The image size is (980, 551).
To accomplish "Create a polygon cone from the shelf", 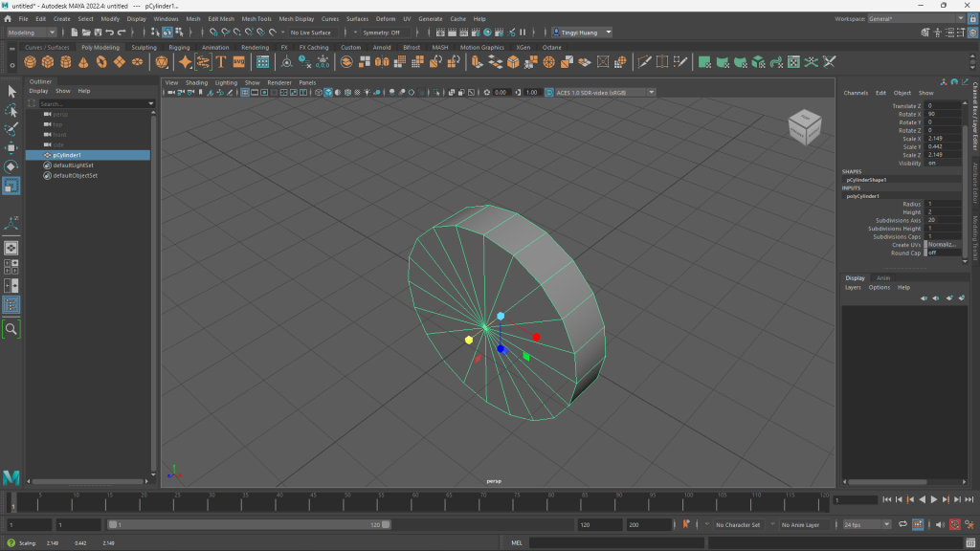I will pos(83,62).
